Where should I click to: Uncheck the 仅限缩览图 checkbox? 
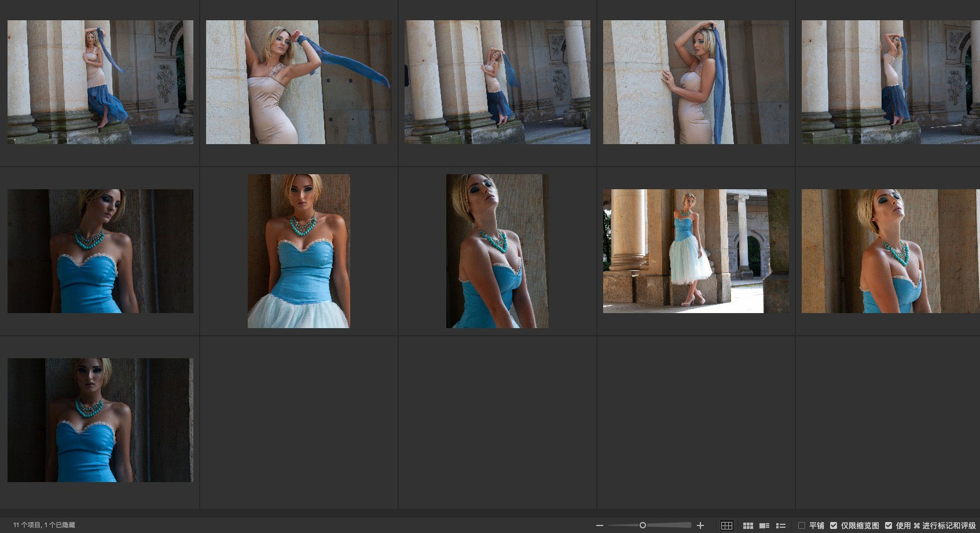834,525
